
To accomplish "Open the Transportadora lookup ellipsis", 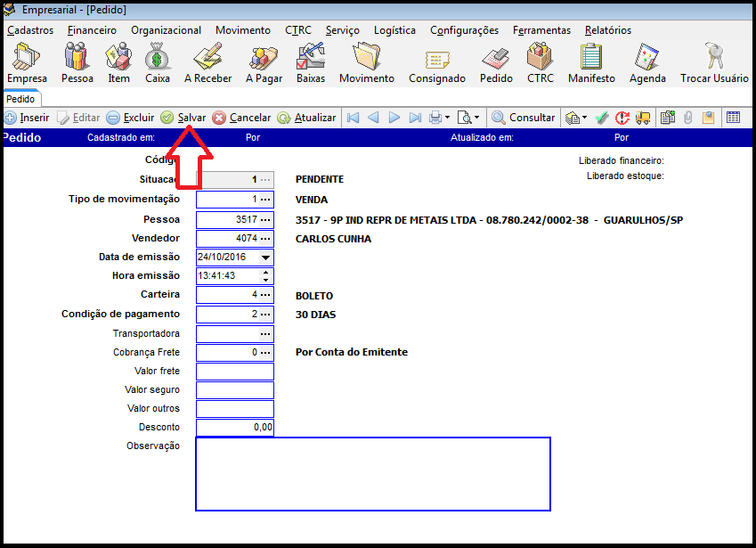I will (x=265, y=333).
